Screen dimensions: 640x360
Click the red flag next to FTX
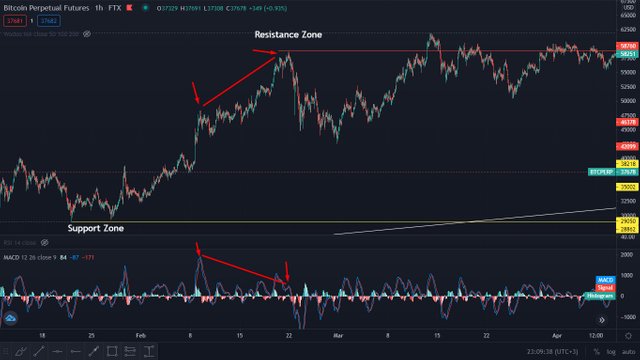[x=129, y=8]
